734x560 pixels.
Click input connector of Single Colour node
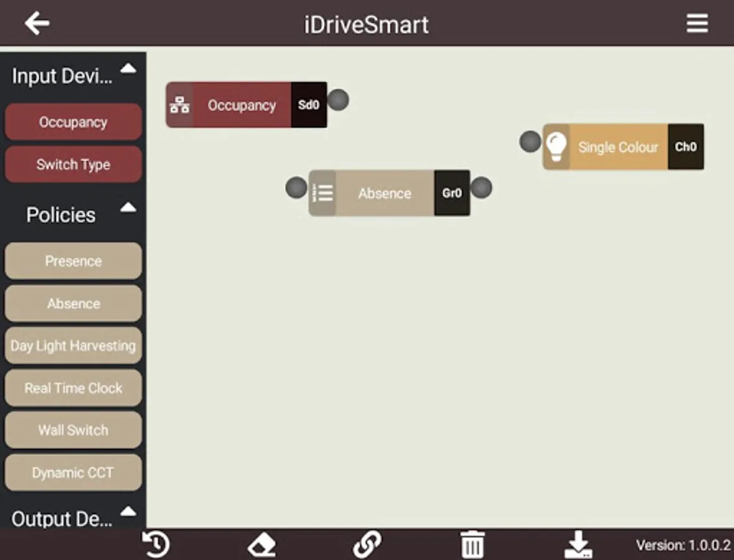point(530,141)
